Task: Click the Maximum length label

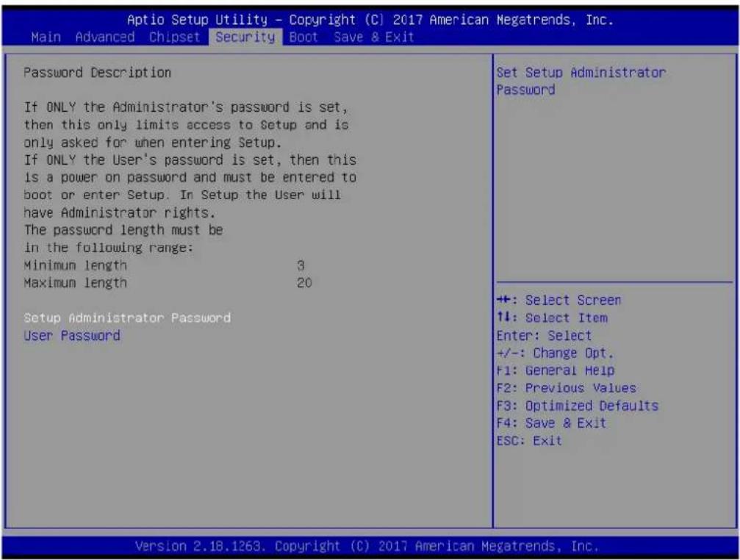Action: [x=76, y=283]
